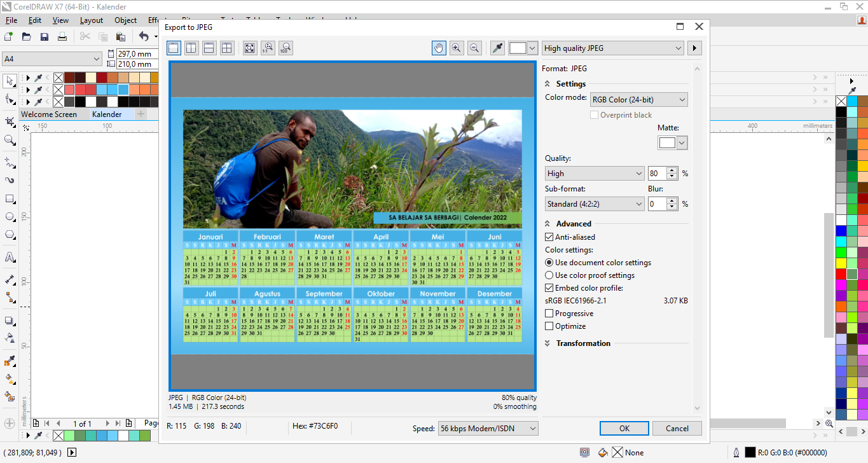Expand the Transformation section
The image size is (868, 463).
(548, 343)
